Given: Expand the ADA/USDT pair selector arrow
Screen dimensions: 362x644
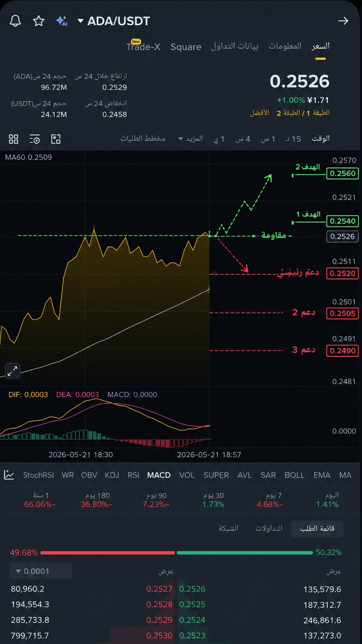Looking at the screenshot, I should (x=81, y=21).
